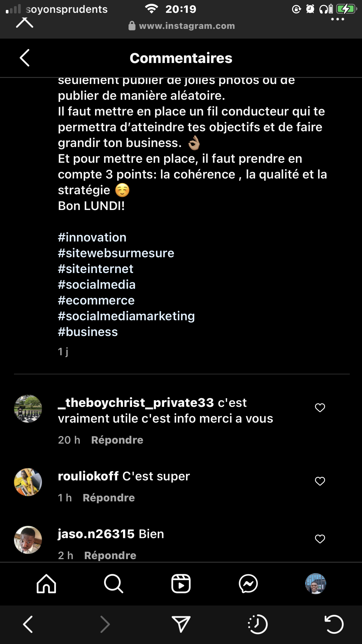Open the three-dot browser menu
Viewport: 362px width, 644px height.
coord(338,19)
